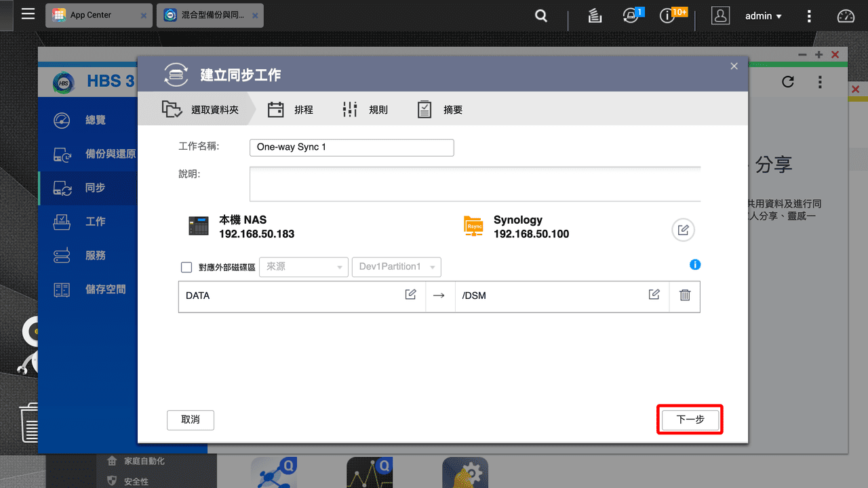
Task: Open the 服務 sidebar section
Action: point(89,256)
